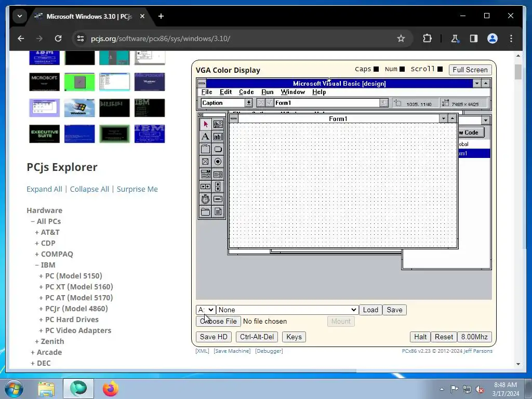Image resolution: width=532 pixels, height=399 pixels.
Task: Select the File List Box tool
Action: pos(218,212)
